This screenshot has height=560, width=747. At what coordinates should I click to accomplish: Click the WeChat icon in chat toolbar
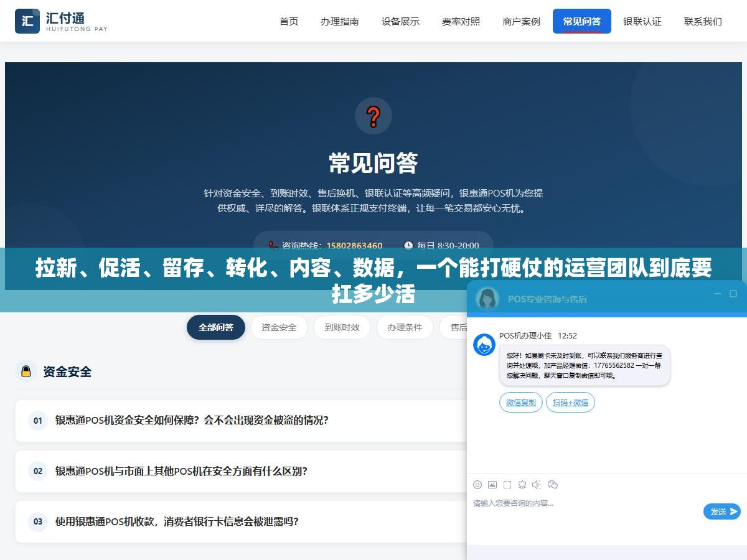pyautogui.click(x=553, y=485)
